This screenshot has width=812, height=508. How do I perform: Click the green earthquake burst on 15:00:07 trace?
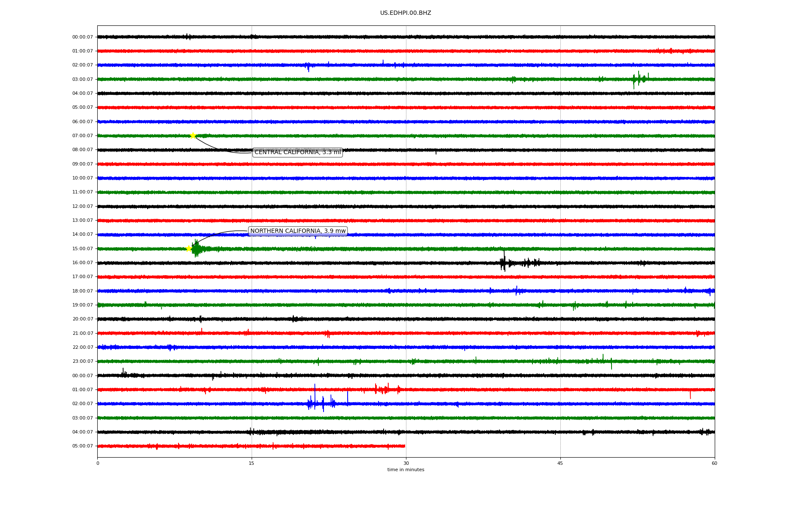click(196, 249)
